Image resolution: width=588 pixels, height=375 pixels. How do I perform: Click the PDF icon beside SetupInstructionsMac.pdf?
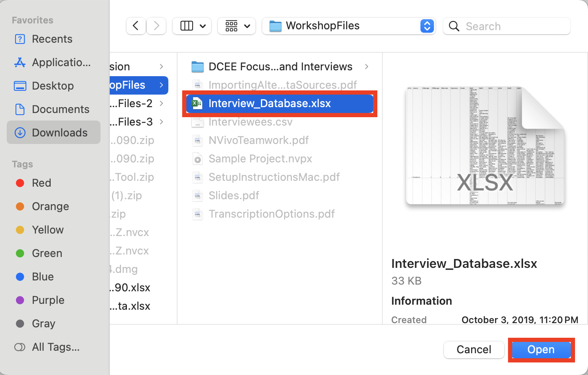pyautogui.click(x=197, y=177)
